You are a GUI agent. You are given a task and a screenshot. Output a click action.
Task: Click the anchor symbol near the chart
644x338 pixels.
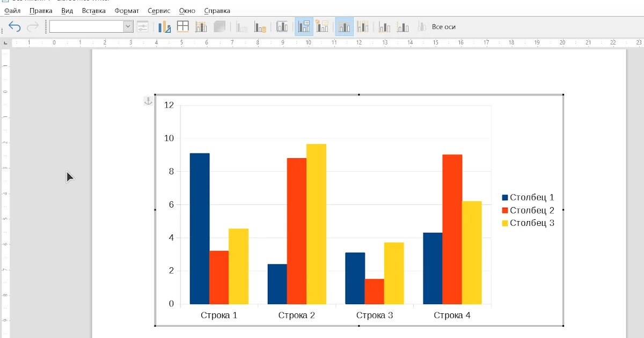pyautogui.click(x=148, y=100)
